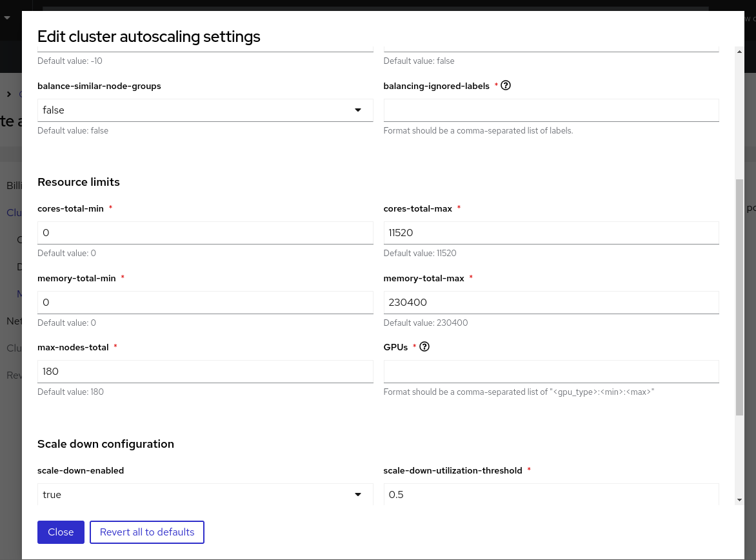The width and height of the screenshot is (756, 560).
Task: Focus max-nodes-total field showing 180
Action: (x=205, y=372)
